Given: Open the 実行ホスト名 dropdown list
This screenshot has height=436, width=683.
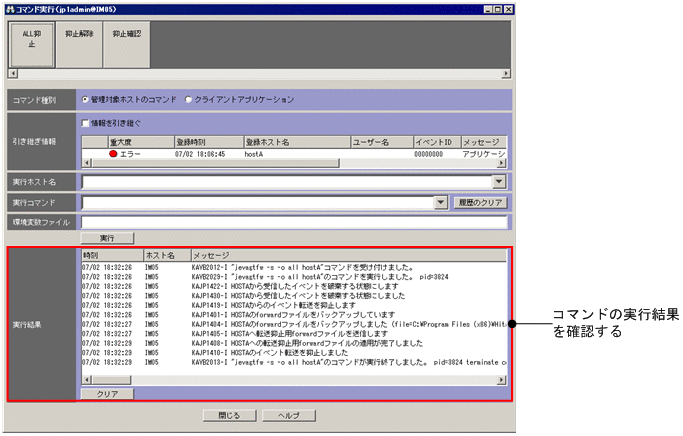Looking at the screenshot, I should point(499,182).
